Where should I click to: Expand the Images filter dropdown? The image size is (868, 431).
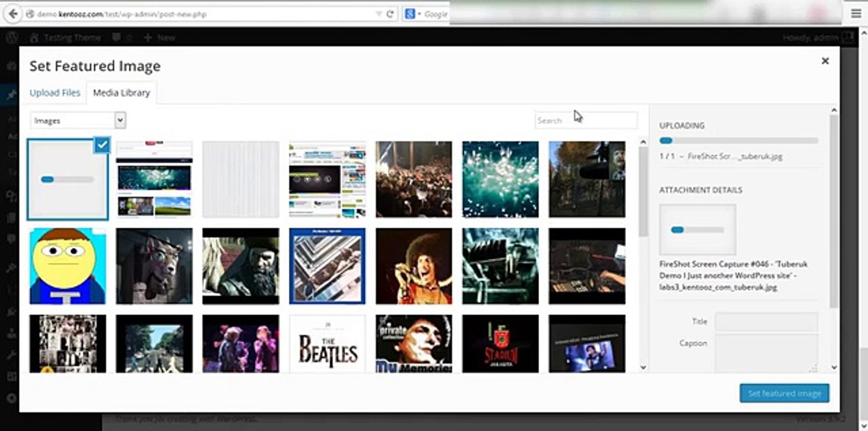(x=78, y=120)
